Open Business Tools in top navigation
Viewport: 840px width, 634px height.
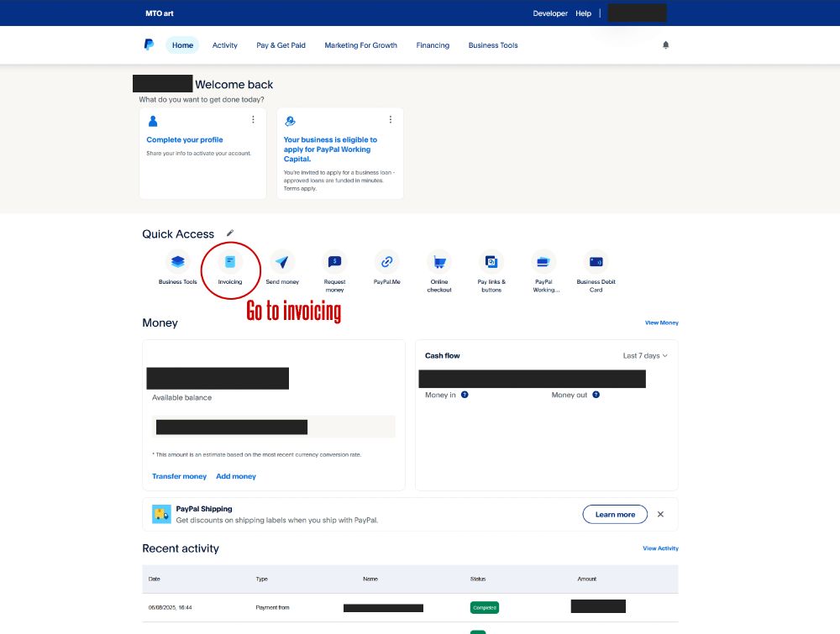coord(493,45)
